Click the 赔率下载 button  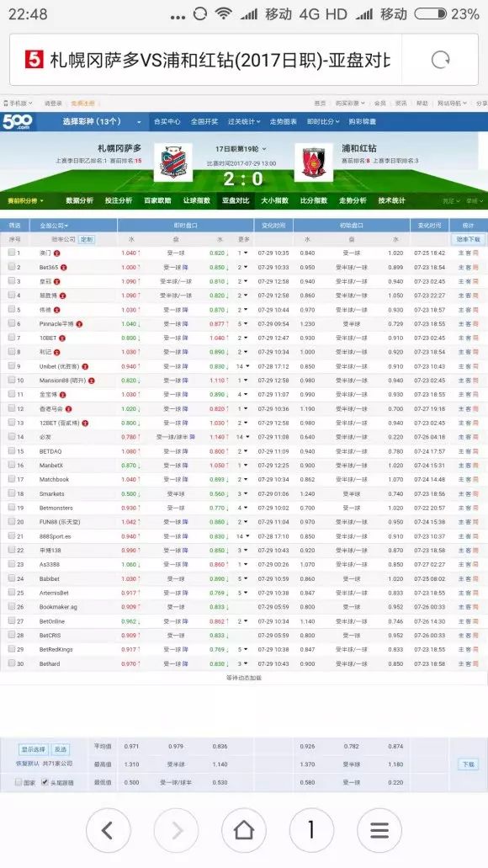(468, 239)
